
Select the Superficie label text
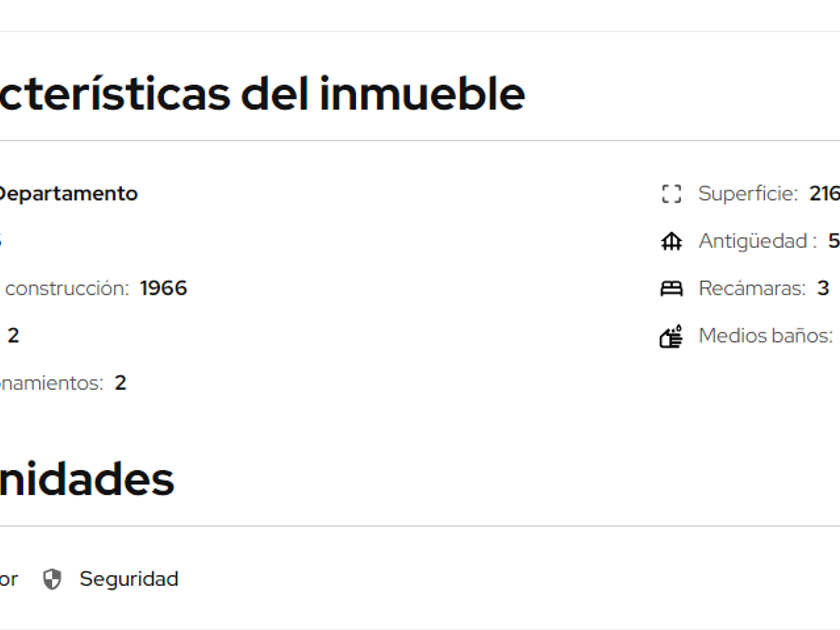coord(747,194)
